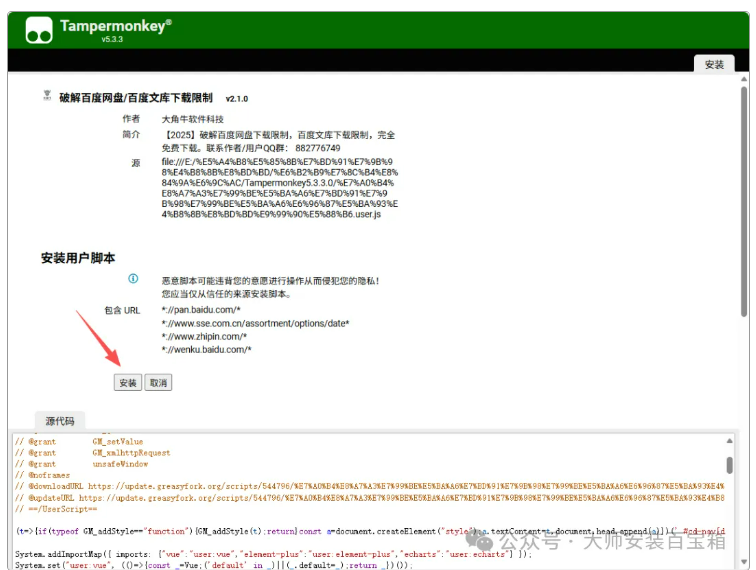Click the blue info warning icon
The width and height of the screenshot is (756, 570).
pyautogui.click(x=132, y=279)
